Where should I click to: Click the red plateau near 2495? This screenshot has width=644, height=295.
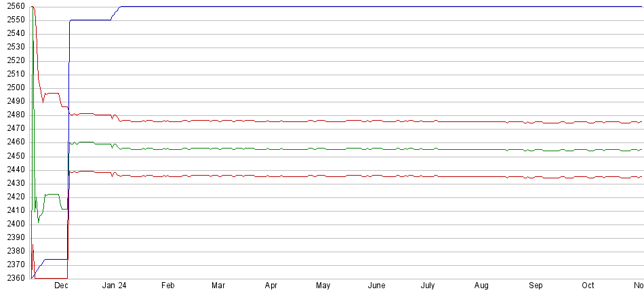tap(52, 93)
